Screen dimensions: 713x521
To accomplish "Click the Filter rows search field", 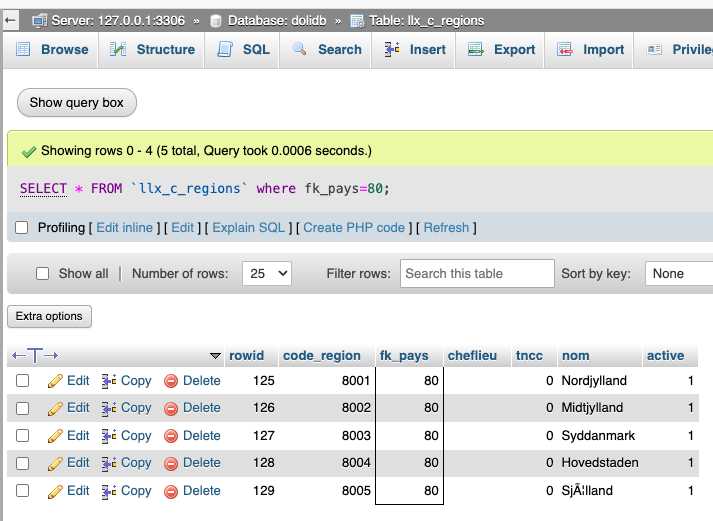I will [x=477, y=274].
